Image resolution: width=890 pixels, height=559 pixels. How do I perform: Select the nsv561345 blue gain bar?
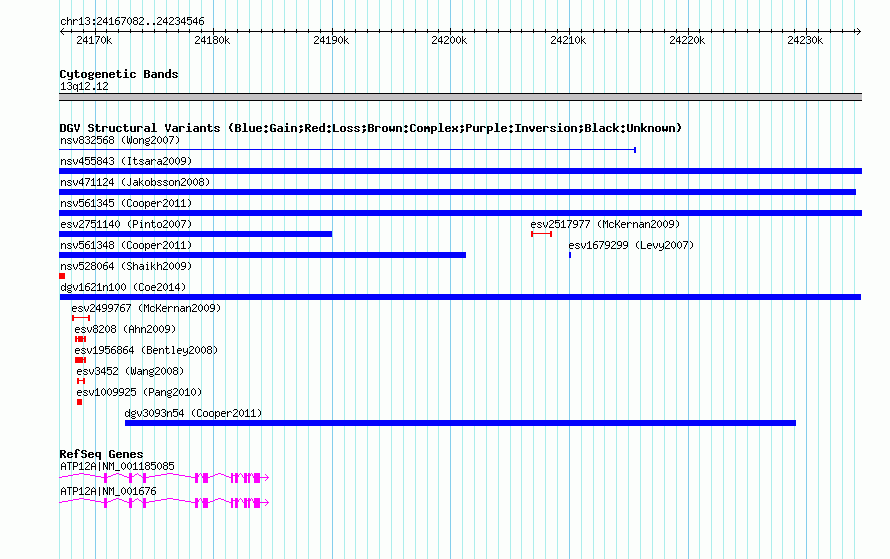[460, 213]
